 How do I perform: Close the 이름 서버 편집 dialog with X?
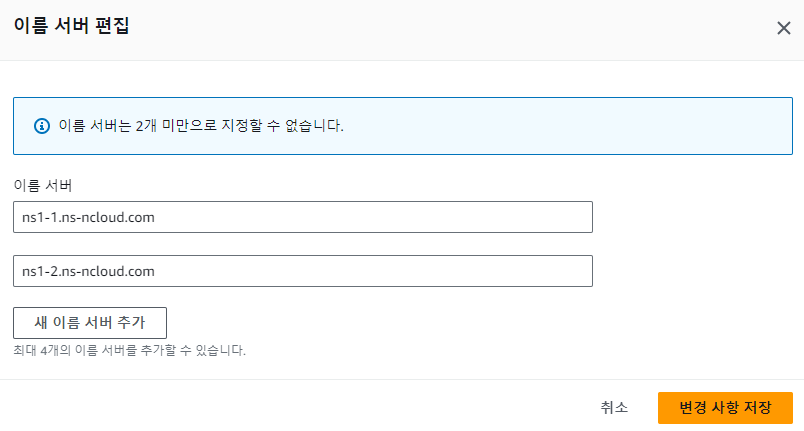click(783, 28)
